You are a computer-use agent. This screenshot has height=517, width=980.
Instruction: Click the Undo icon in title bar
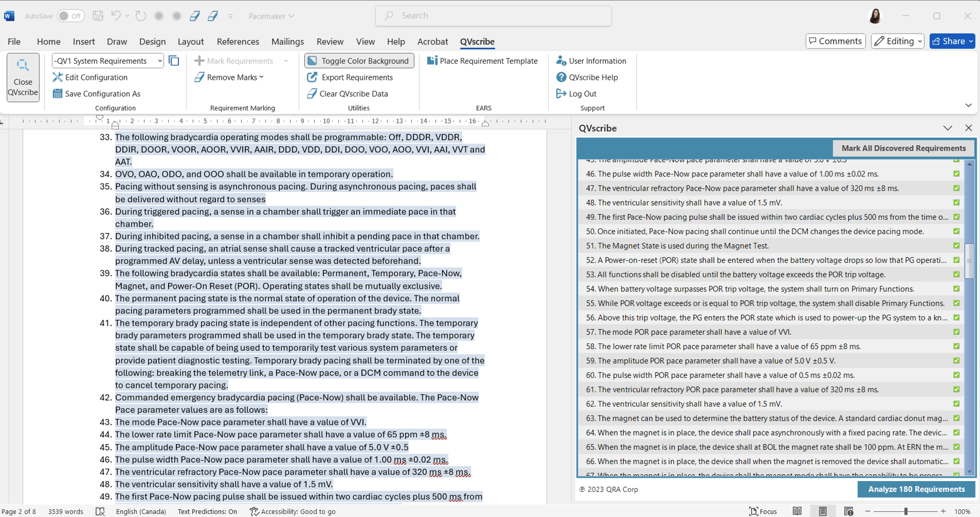116,16
